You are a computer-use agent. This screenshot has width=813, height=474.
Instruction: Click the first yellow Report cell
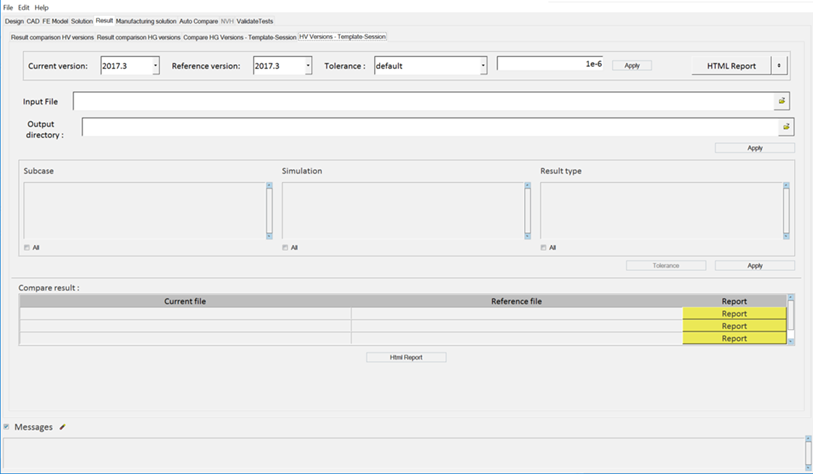pos(733,313)
